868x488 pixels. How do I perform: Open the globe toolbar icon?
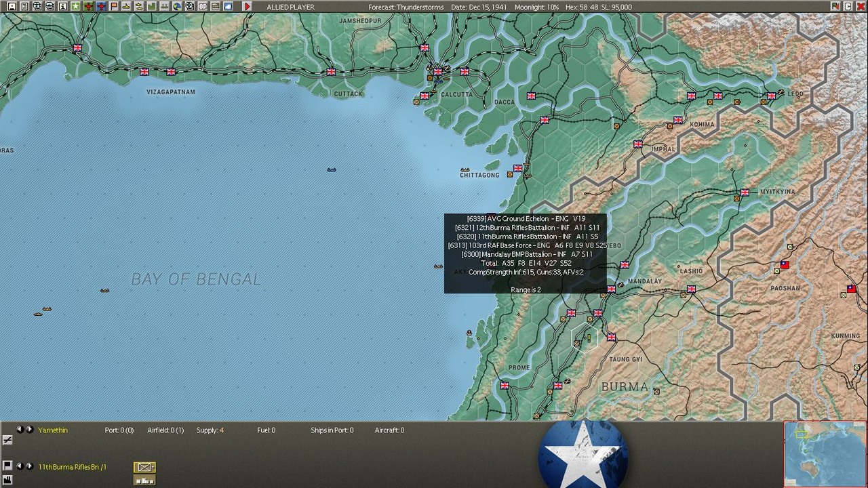pyautogui.click(x=177, y=6)
